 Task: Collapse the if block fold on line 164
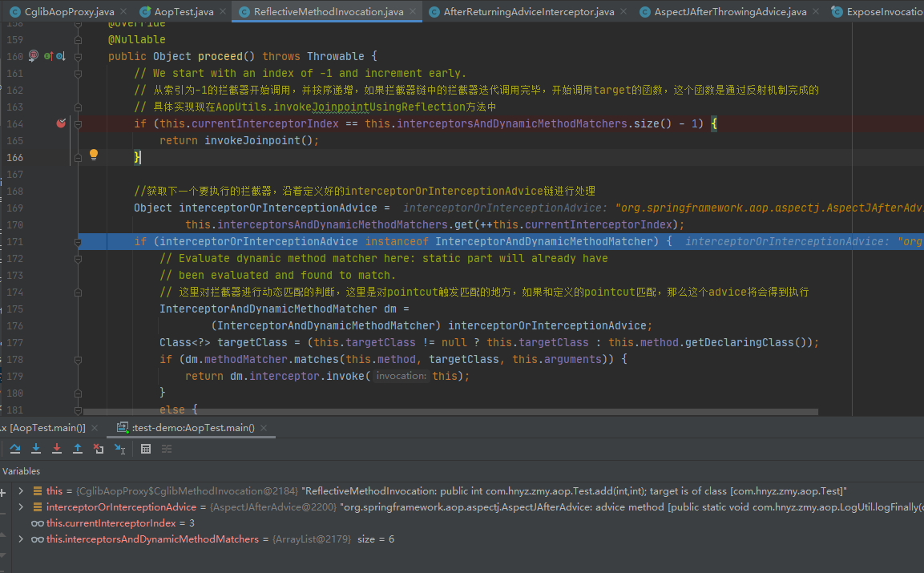click(78, 123)
